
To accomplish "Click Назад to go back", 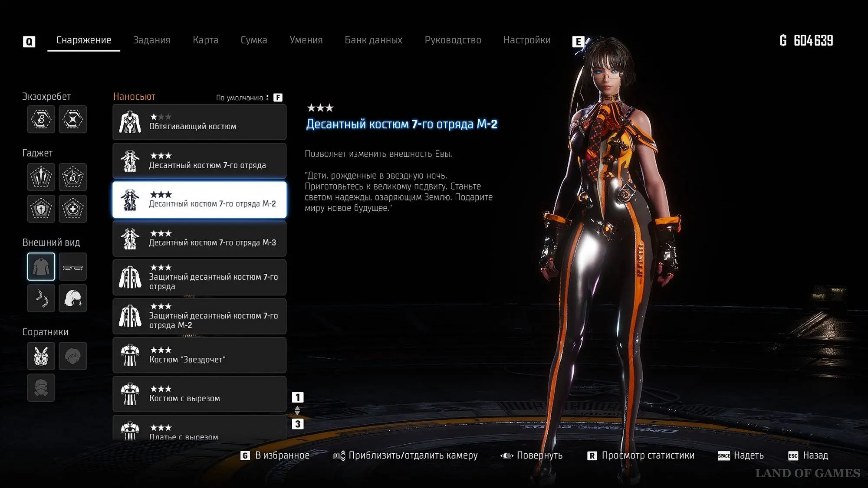I will pos(815,455).
